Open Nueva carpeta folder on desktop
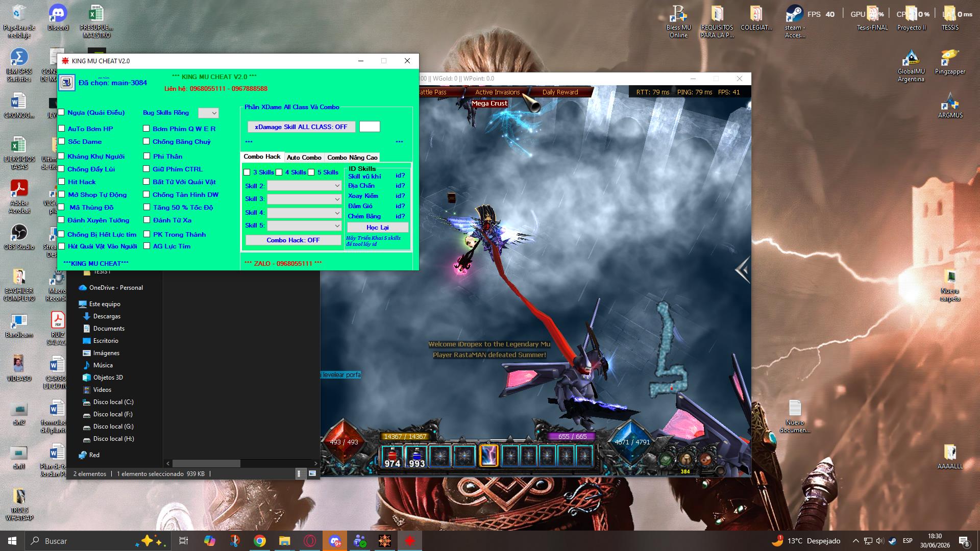The width and height of the screenshot is (980, 551). pos(950,285)
